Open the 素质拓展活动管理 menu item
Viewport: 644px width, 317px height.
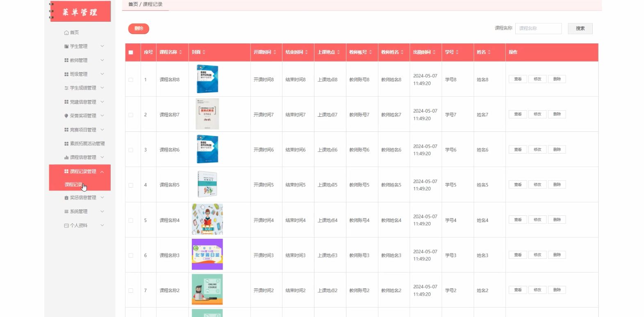(x=80, y=144)
